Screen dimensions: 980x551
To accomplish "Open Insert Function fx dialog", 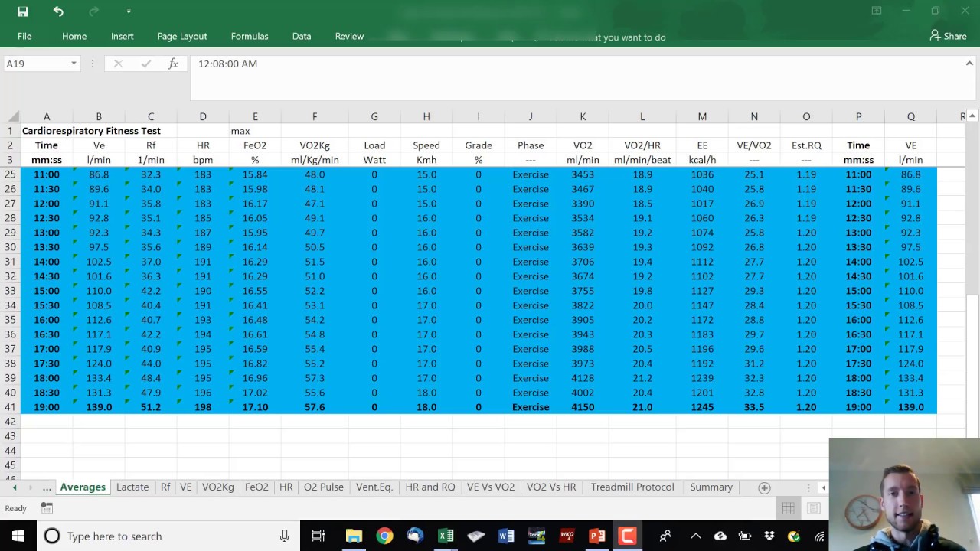I will 173,64.
